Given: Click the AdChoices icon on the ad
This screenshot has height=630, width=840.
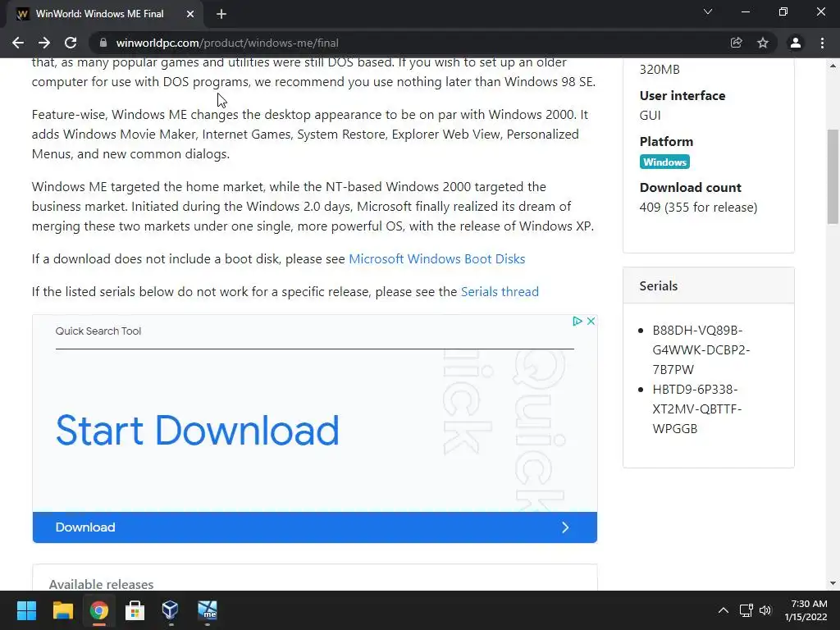Looking at the screenshot, I should (x=577, y=321).
